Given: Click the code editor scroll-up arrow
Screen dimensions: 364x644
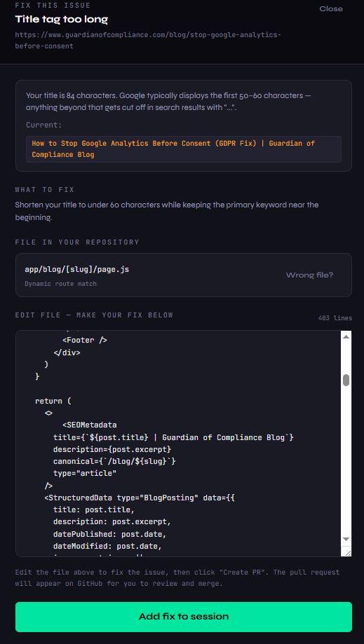Looking at the screenshot, I should [346, 336].
